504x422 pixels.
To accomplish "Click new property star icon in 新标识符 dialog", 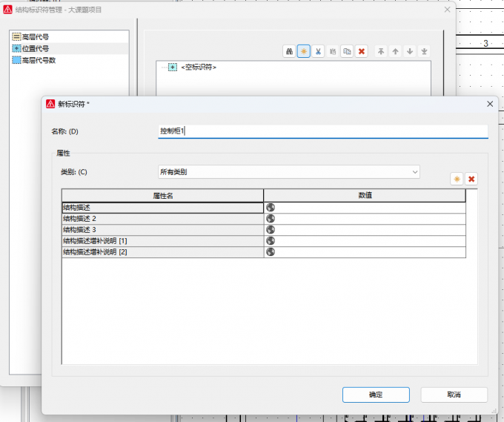I will [x=457, y=179].
